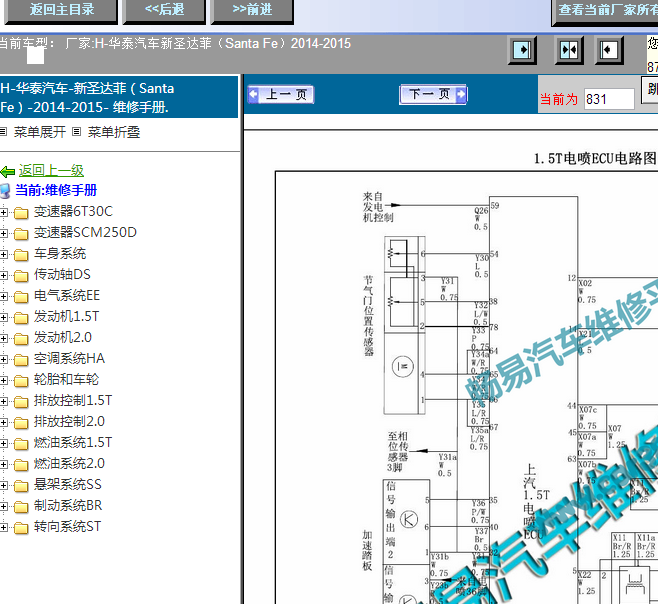Viewport: 658px width, 604px height.
Task: Expand the 变速器6T30C tree node
Action: (x=4, y=212)
